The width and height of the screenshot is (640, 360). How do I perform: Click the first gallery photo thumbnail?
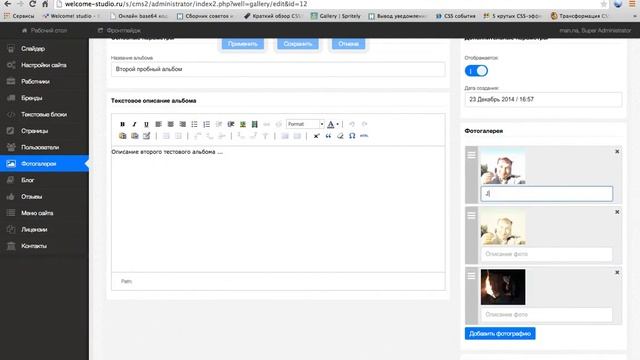tap(503, 166)
